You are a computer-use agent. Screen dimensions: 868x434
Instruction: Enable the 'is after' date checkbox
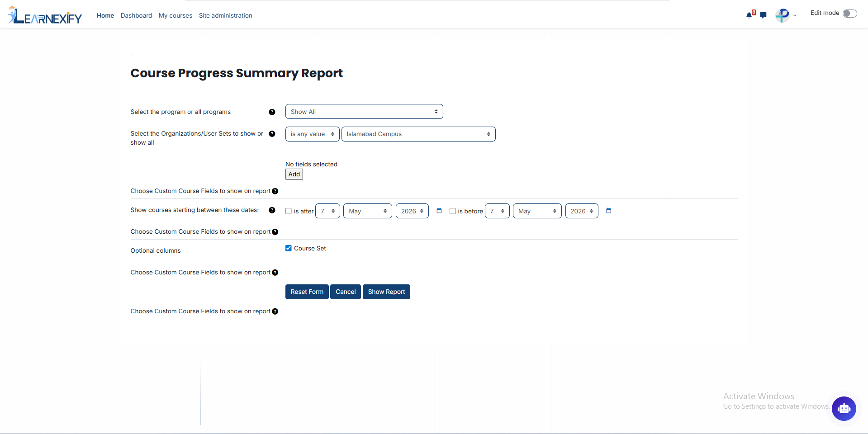[x=289, y=211]
